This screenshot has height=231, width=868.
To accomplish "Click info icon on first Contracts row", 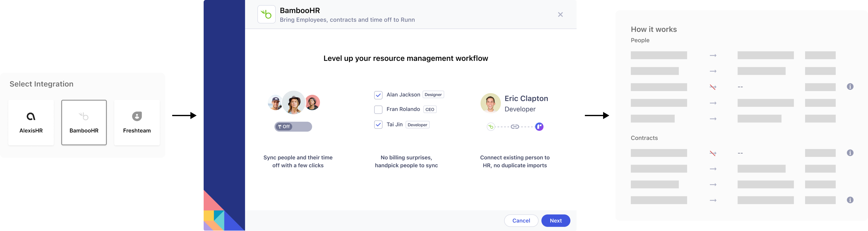I will tap(850, 153).
